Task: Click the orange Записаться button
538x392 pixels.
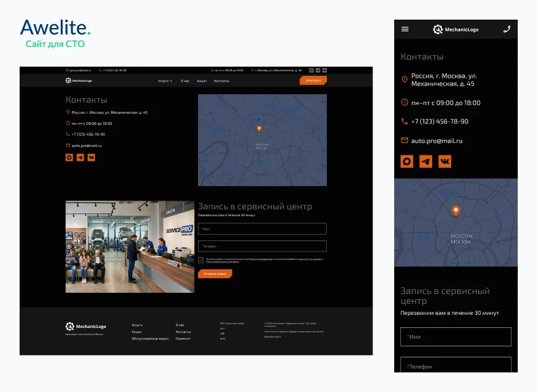Action: click(x=313, y=80)
